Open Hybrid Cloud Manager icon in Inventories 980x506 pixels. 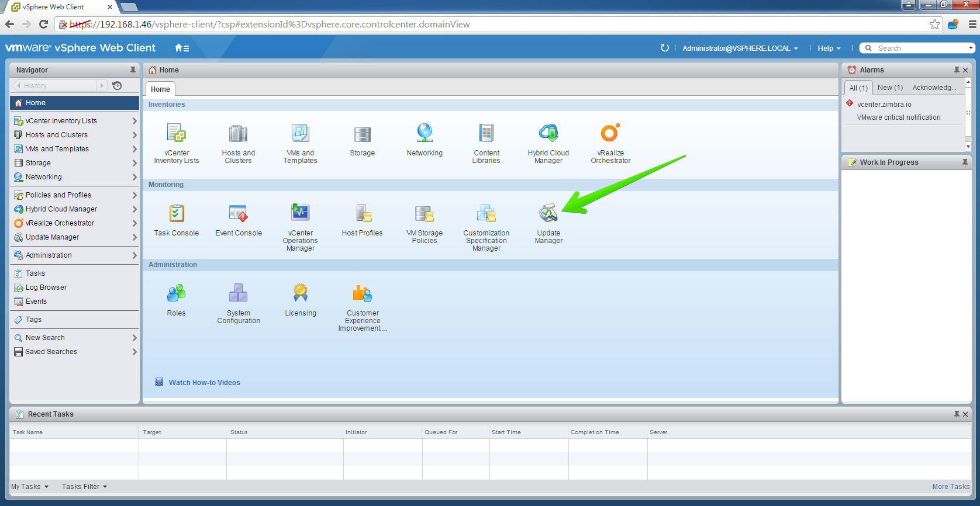pos(548,133)
